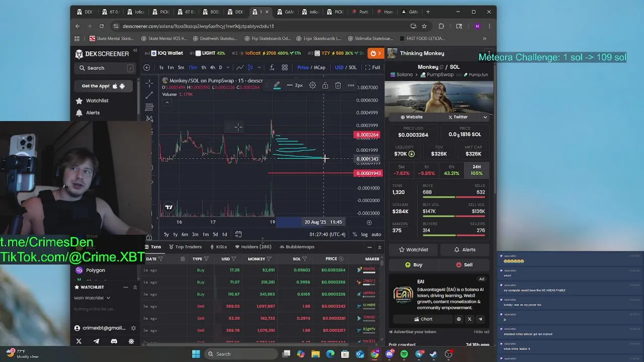Image resolution: width=644 pixels, height=362 pixels.
Task: Delete drawing with the trash can icon
Action: [x=338, y=85]
